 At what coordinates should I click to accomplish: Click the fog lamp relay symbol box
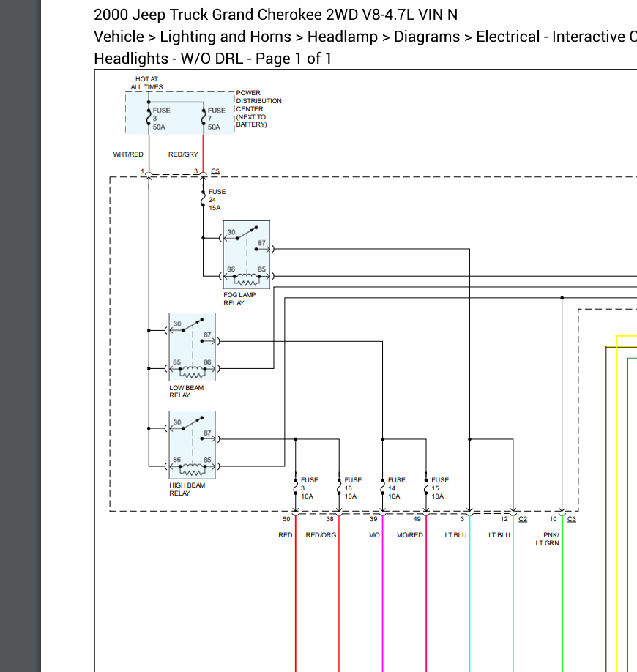click(x=247, y=255)
